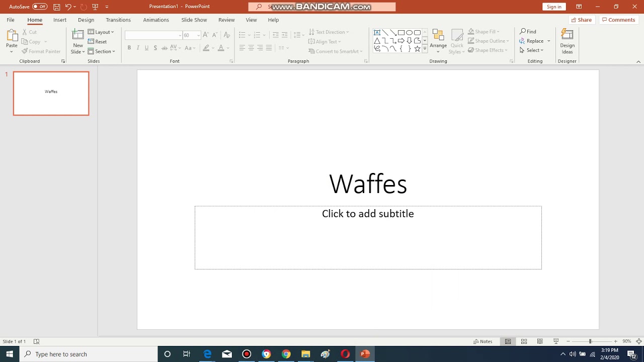
Task: Click the Paste clipboard icon
Action: [12, 36]
